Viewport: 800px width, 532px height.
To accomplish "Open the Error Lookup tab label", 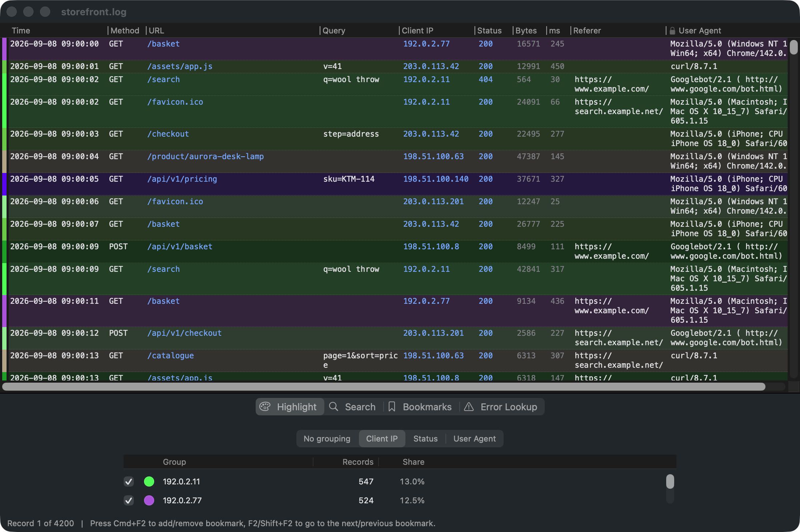I will [509, 407].
